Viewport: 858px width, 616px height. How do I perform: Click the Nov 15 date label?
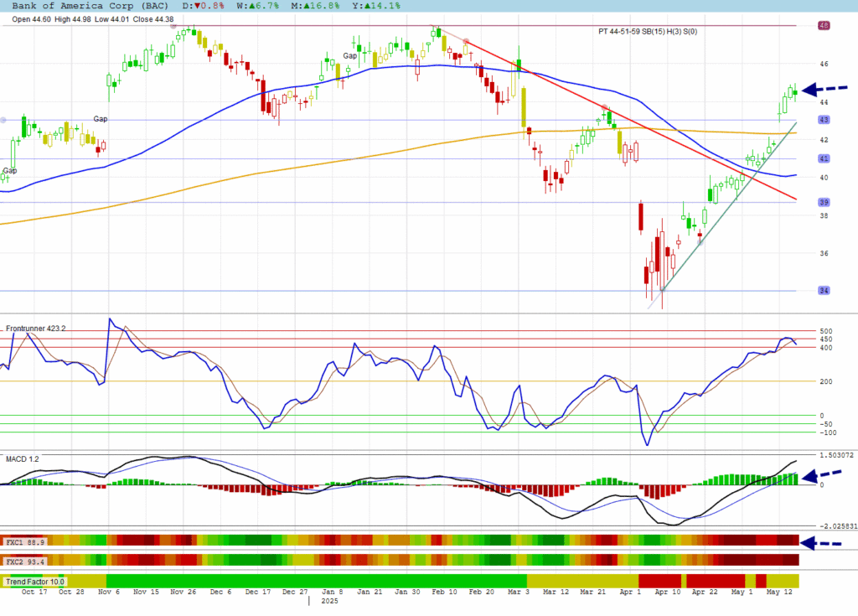point(146,592)
